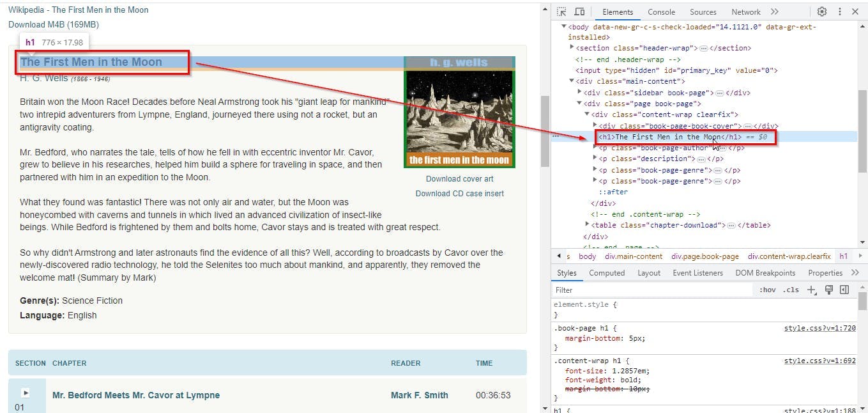Click the web page vertical scrollbar thumb
868x413 pixels.
544,131
